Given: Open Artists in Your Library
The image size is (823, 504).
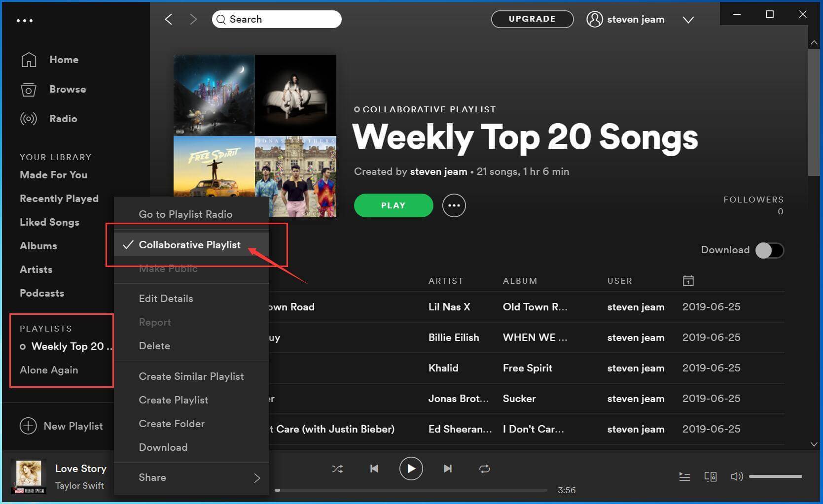Looking at the screenshot, I should 36,269.
